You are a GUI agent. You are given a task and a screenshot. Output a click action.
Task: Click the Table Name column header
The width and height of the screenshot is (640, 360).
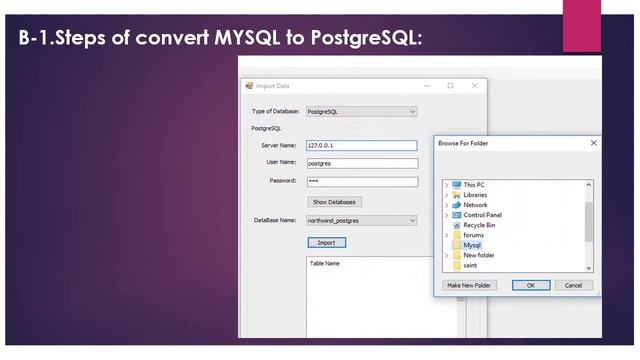325,263
